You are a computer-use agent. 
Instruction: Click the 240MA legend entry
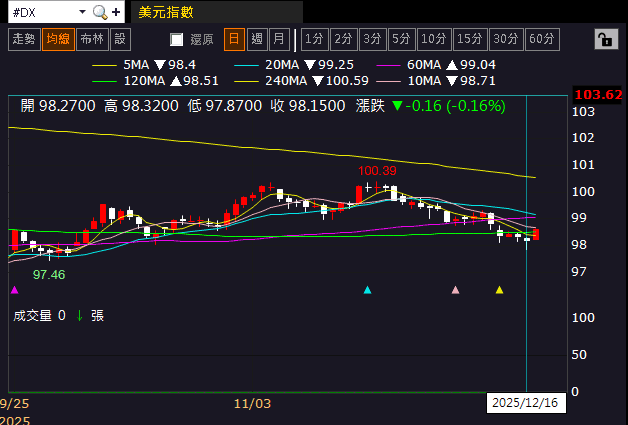(301, 81)
